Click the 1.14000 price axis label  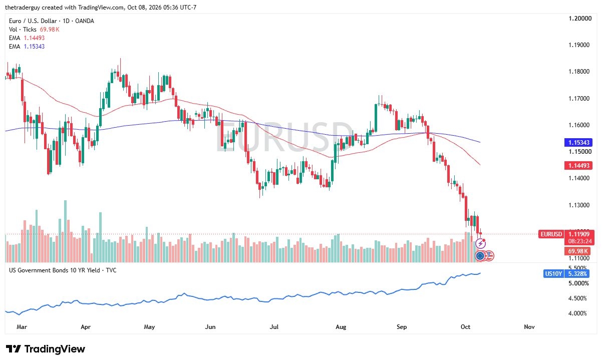click(579, 178)
